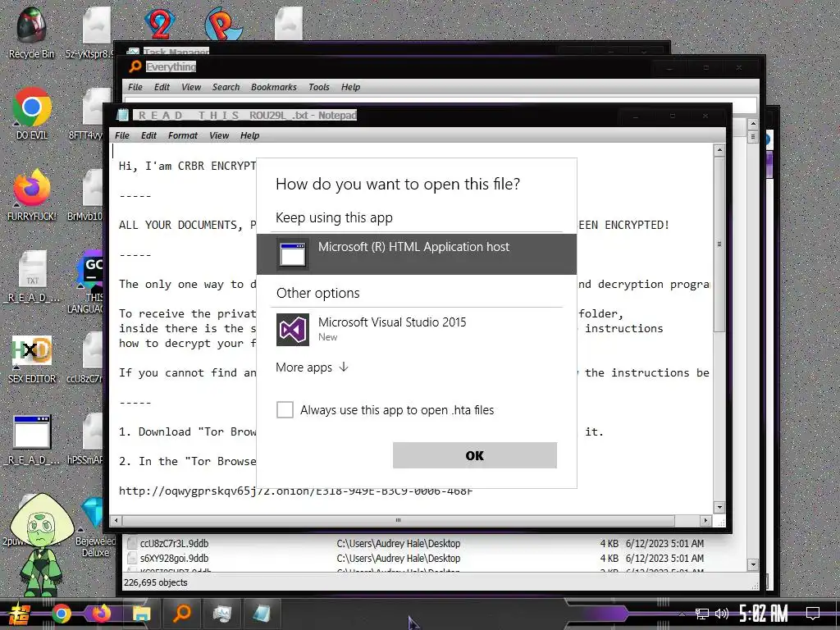Screen dimensions: 840x630
Task: Open Notepad Help menu
Action: point(249,135)
